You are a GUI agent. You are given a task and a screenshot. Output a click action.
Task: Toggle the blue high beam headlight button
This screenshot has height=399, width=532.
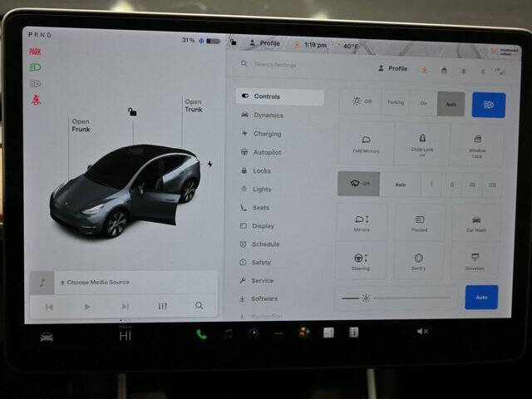(489, 105)
